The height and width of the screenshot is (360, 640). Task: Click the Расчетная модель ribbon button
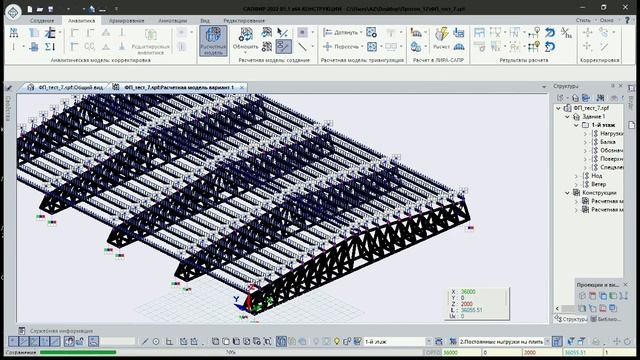pyautogui.click(x=213, y=40)
